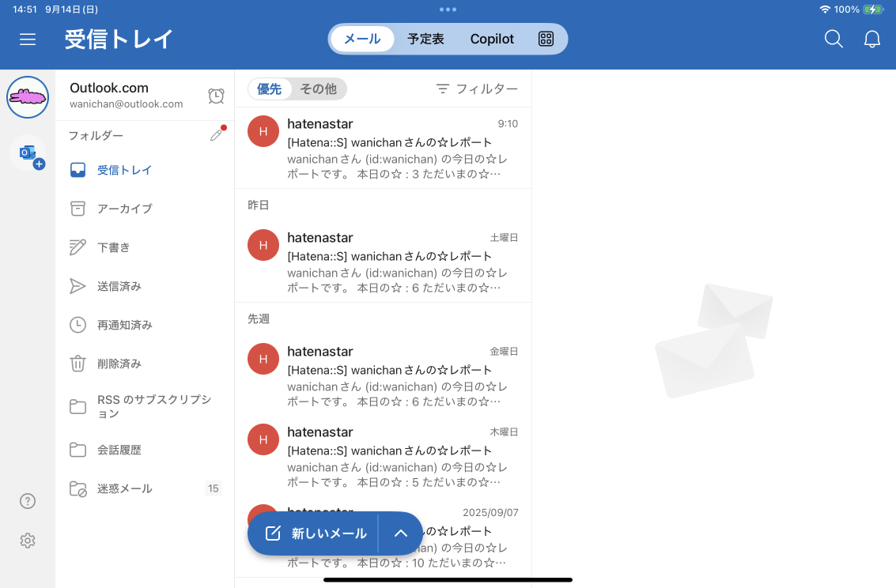Click the conversation history folder icon
Image resolution: width=896 pixels, height=588 pixels.
coord(78,450)
